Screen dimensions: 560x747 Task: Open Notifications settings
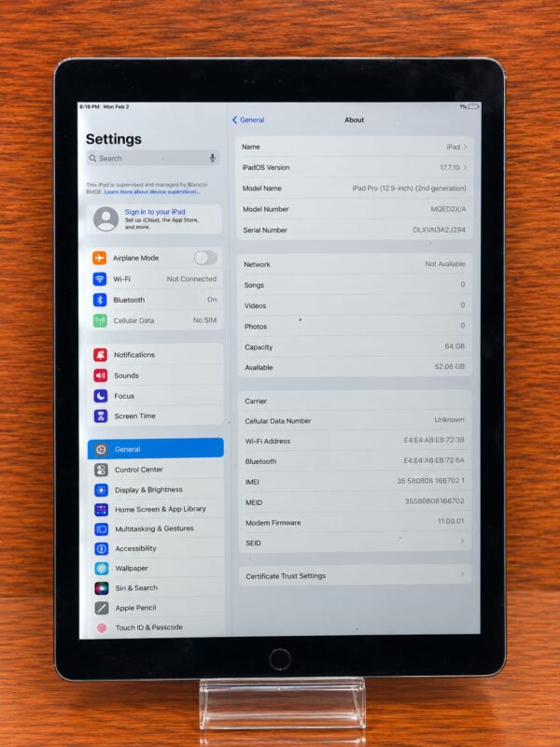pos(156,355)
